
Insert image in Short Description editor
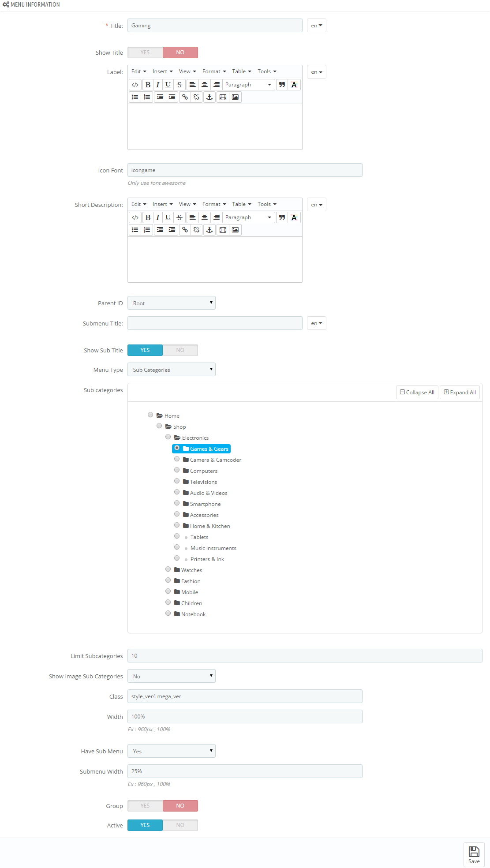tap(235, 230)
